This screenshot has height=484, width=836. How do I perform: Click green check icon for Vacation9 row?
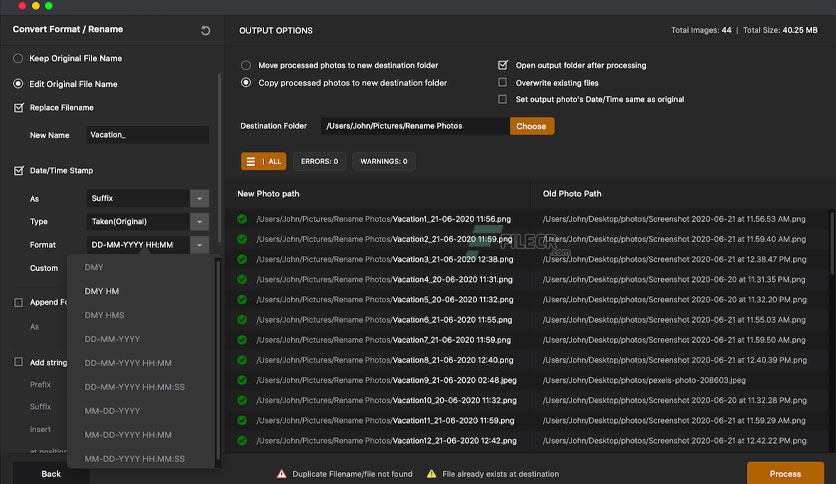click(x=242, y=380)
